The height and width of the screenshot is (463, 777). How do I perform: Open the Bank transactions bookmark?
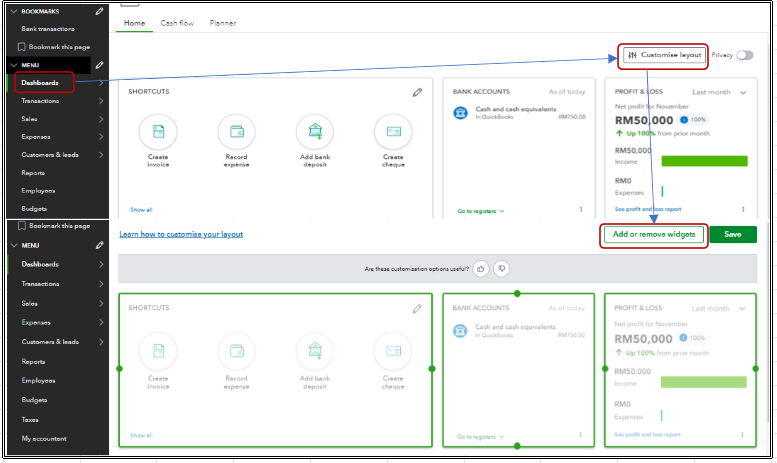[48, 29]
